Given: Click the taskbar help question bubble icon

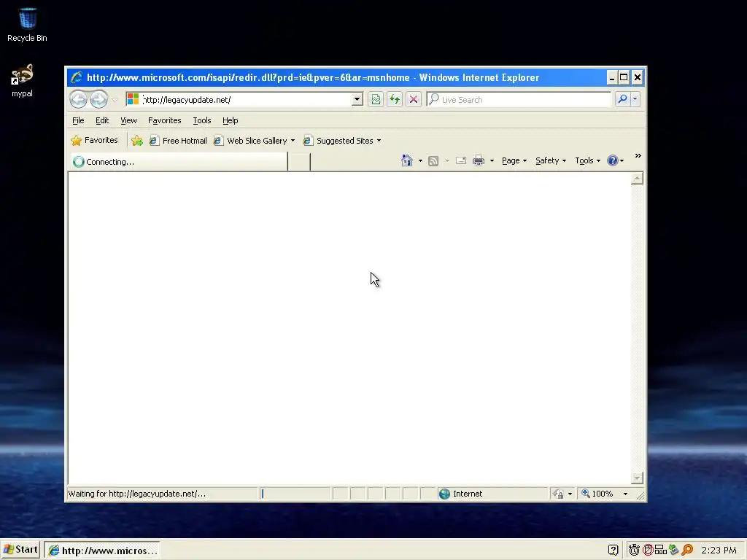Looking at the screenshot, I should pyautogui.click(x=613, y=550).
